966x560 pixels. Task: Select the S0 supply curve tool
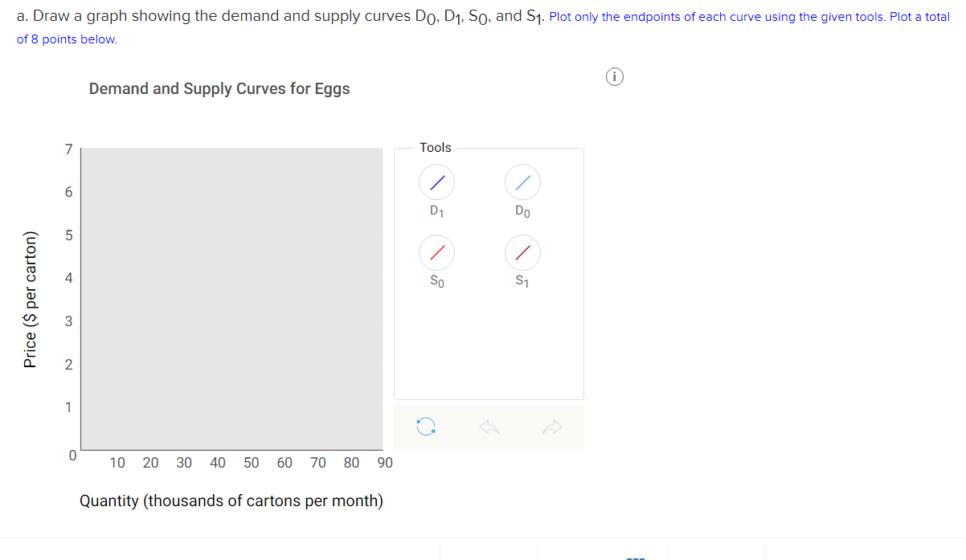click(x=436, y=251)
